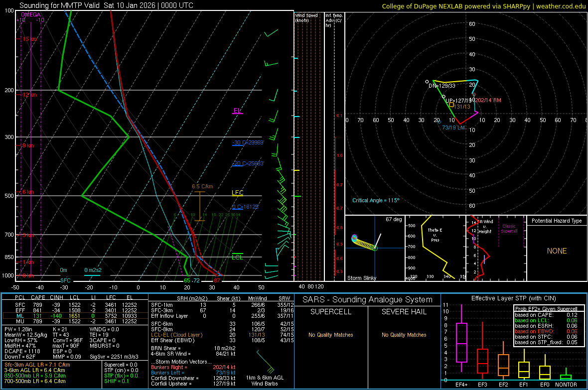Select the orange 'LCL-EL (Cloud Layer)' row
Image resolution: width=588 pixels, height=390 pixels.
tap(222, 335)
